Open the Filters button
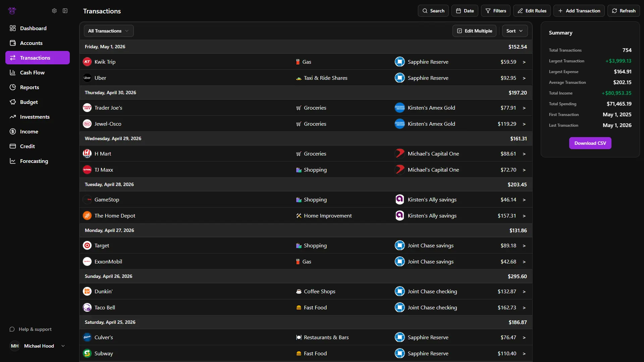This screenshot has height=362, width=644. coord(496,11)
